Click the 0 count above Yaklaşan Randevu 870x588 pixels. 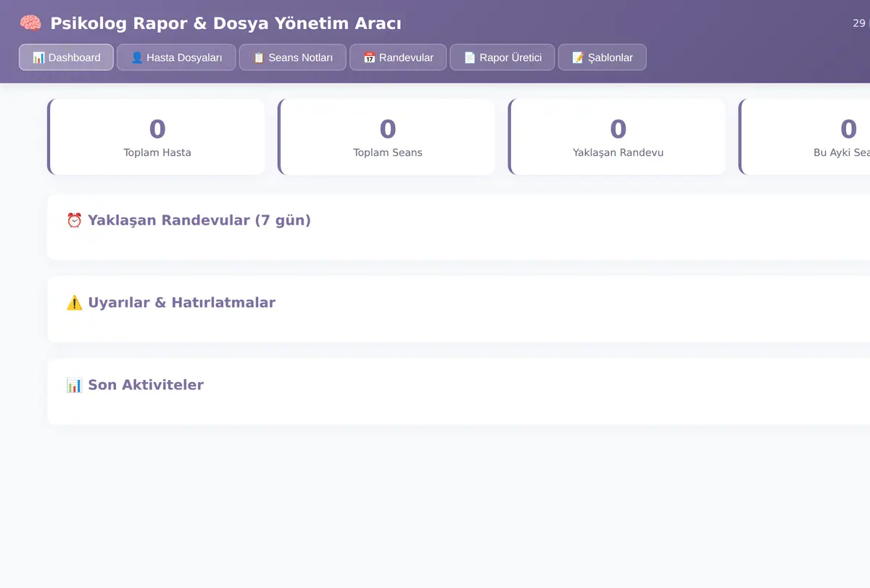(618, 129)
